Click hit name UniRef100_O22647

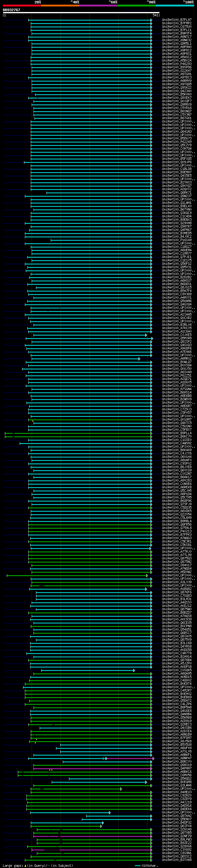[x=176, y=71]
